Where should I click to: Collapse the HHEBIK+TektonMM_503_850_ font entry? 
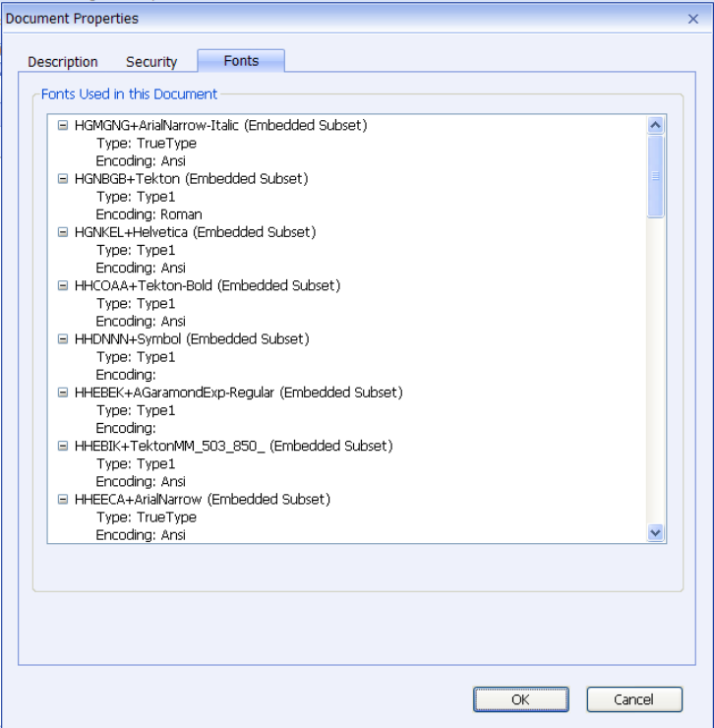pyautogui.click(x=63, y=446)
